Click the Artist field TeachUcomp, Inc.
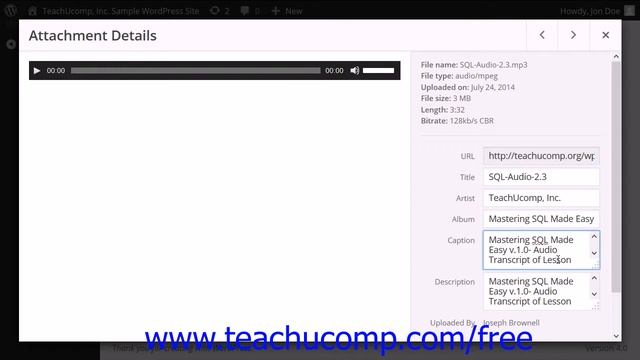The image size is (640, 360). (x=541, y=198)
